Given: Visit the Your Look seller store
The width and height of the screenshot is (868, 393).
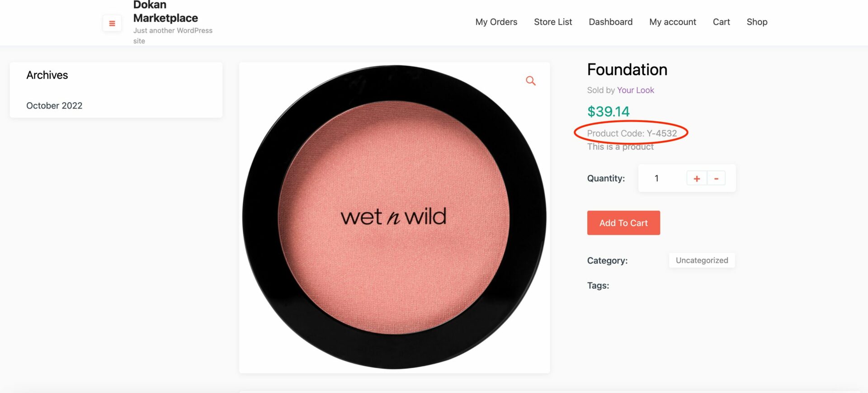Looking at the screenshot, I should (636, 90).
